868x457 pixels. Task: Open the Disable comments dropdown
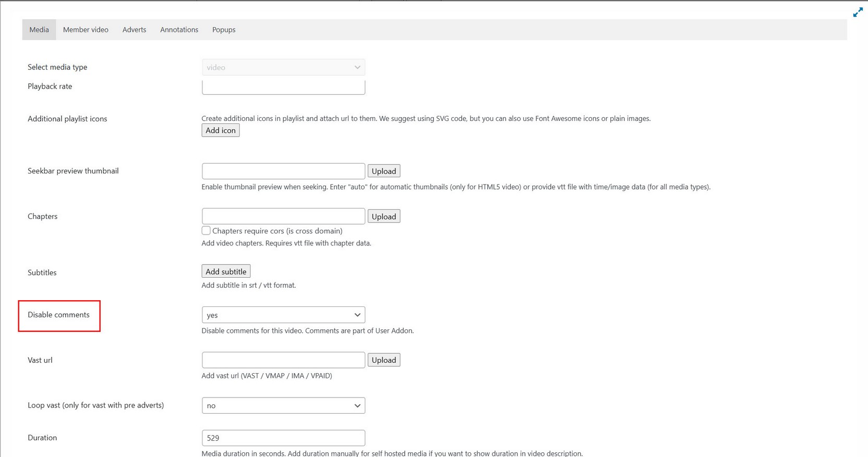[283, 315]
